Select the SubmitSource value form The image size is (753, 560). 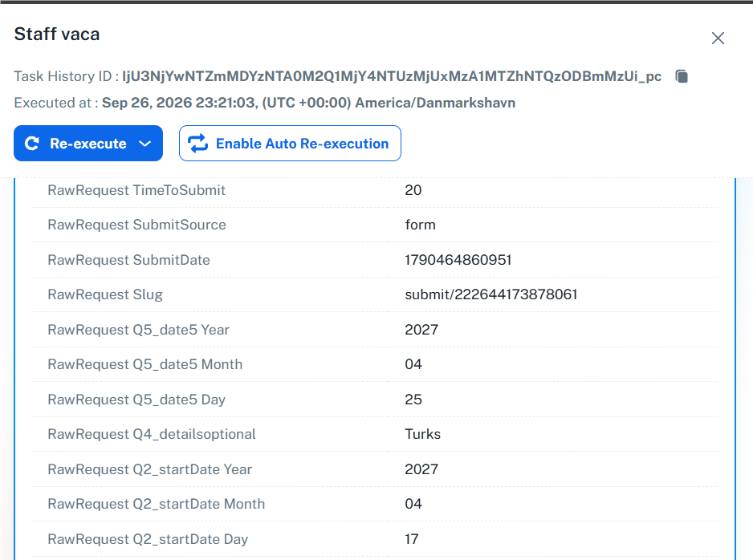420,225
